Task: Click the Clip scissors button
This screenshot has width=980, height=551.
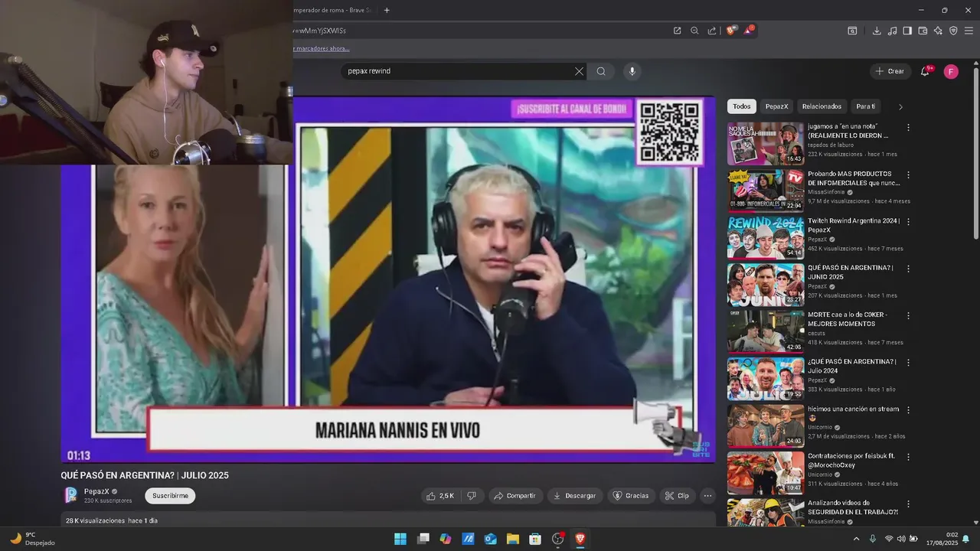Action: (677, 496)
